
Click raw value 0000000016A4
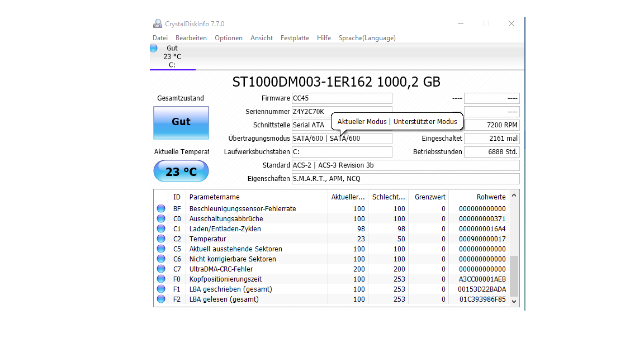click(482, 228)
